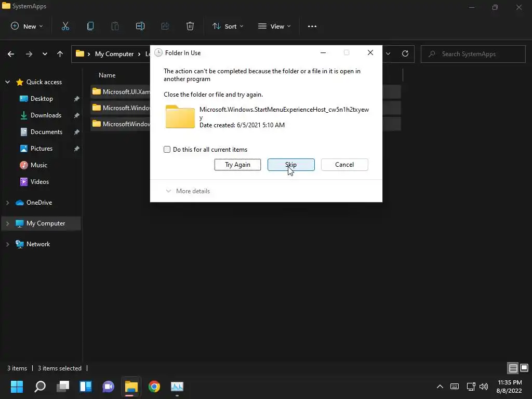The image size is (532, 399).
Task: Expand the My Computer tree node
Action: coord(7,223)
